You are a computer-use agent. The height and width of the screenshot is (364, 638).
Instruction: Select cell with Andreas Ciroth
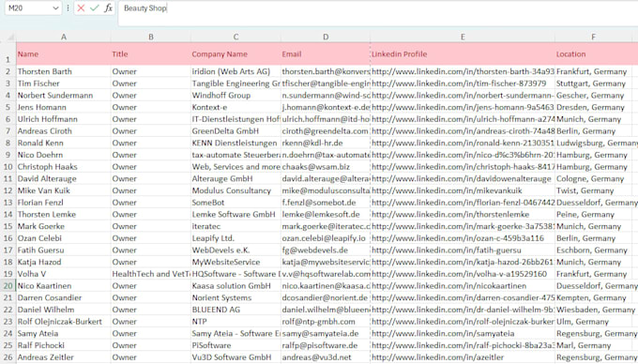tap(64, 131)
